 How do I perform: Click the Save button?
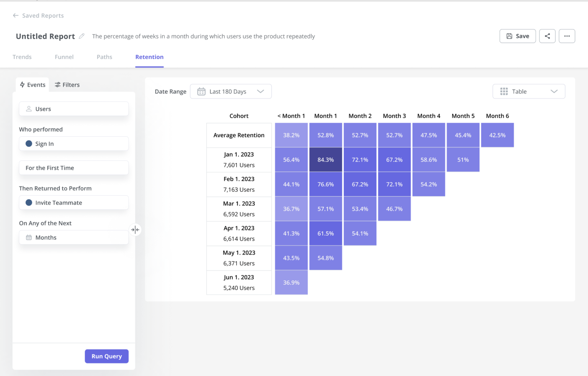point(518,36)
